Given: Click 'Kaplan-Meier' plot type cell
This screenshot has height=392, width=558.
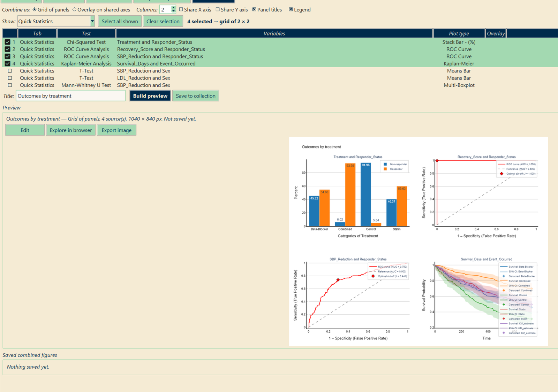Looking at the screenshot, I should point(459,63).
